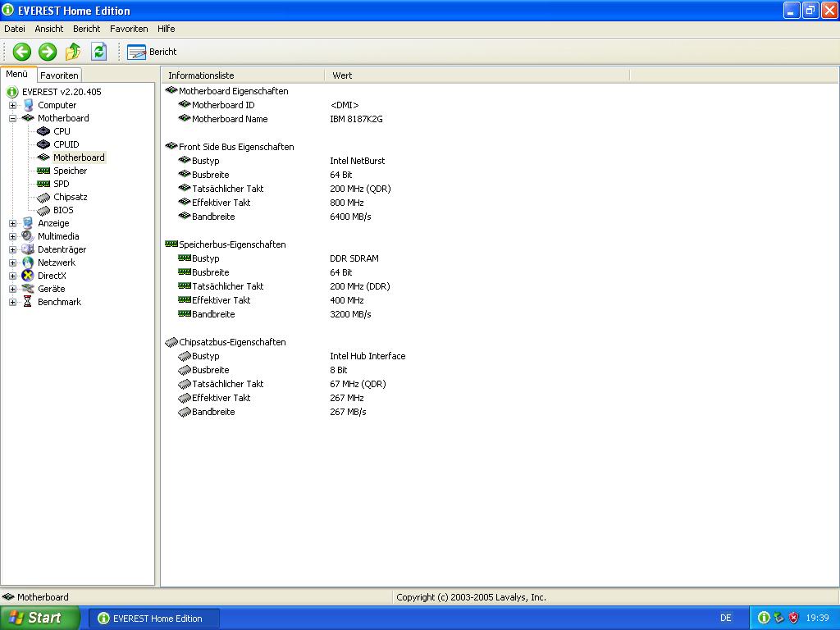This screenshot has height=630, width=840.
Task: Expand the Benchmark tree node
Action: coord(13,302)
